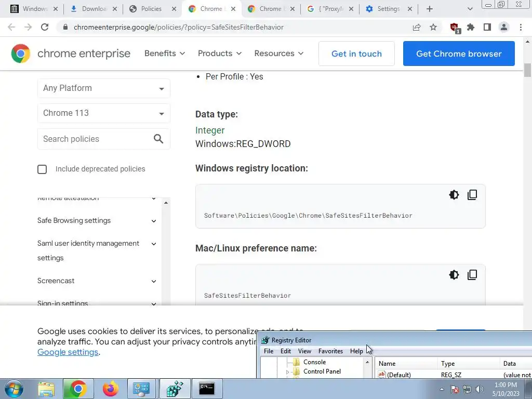532x399 pixels.
Task: Toggle dark theme on registry location code box
Action: (454, 195)
